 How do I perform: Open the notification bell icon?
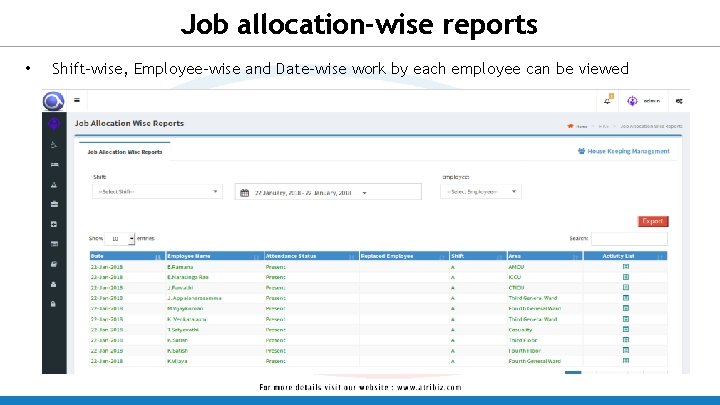pos(608,100)
